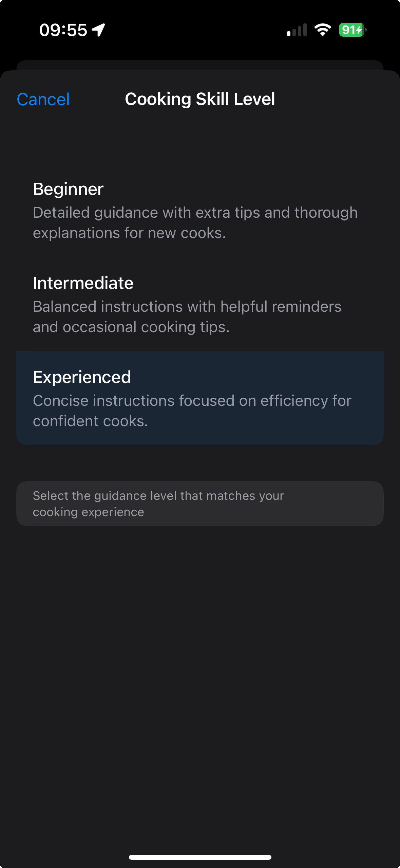Tap the guidance level hint footer text
Viewport: 400px width, 868px height.
pyautogui.click(x=158, y=504)
